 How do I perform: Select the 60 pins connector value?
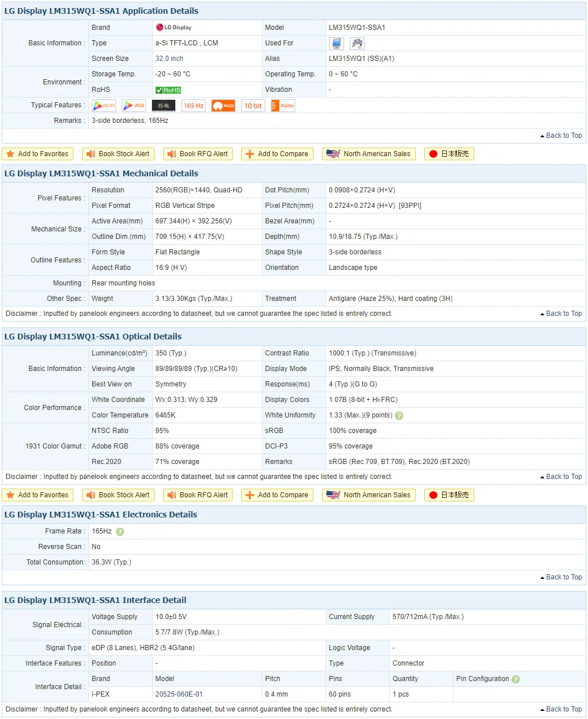tap(340, 695)
